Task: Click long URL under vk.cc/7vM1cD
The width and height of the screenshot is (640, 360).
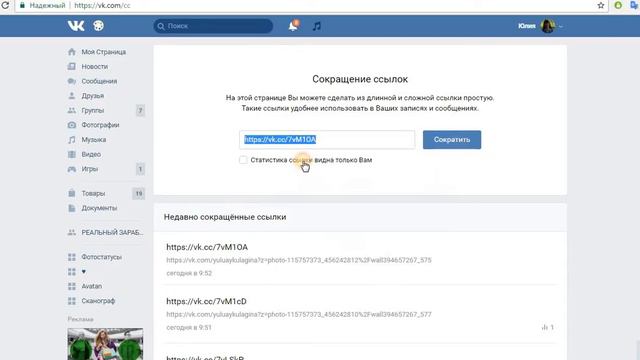Action: tap(299, 314)
